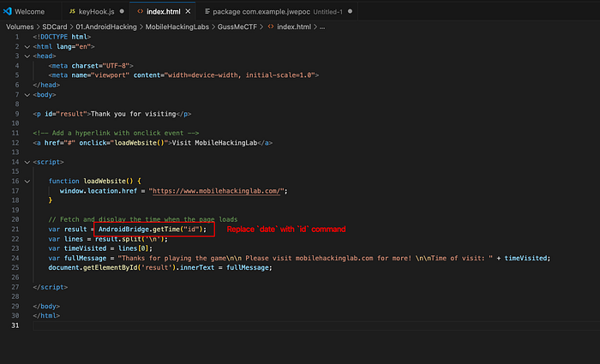Click the closing body tag on line 29
The image size is (600, 364).
pos(46,307)
